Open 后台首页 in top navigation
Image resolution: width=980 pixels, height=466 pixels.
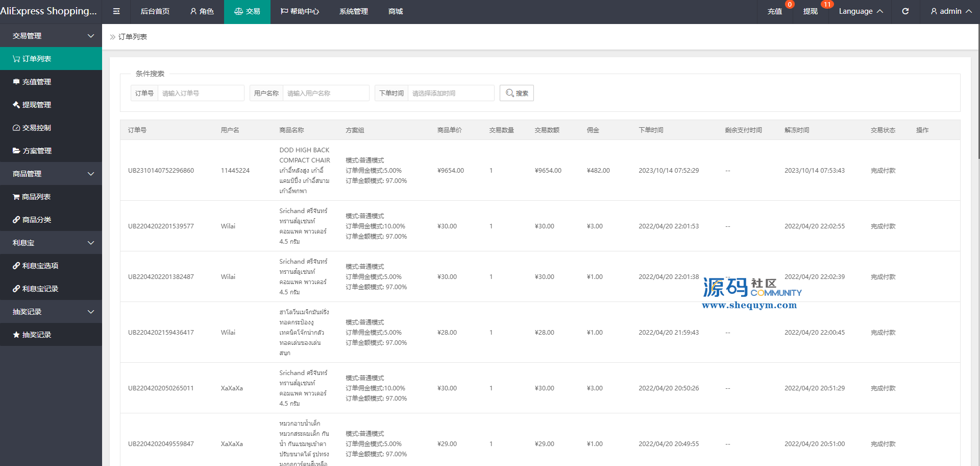pos(155,11)
